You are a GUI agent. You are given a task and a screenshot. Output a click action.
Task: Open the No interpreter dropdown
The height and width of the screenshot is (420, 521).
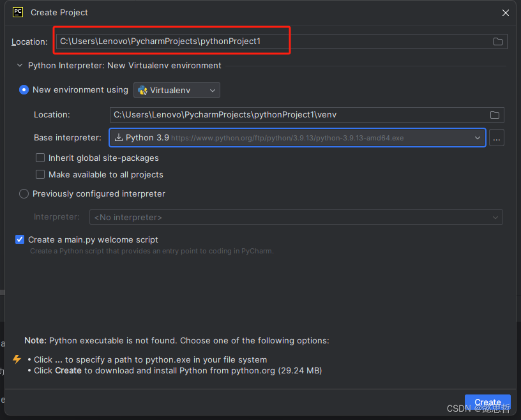click(x=296, y=217)
